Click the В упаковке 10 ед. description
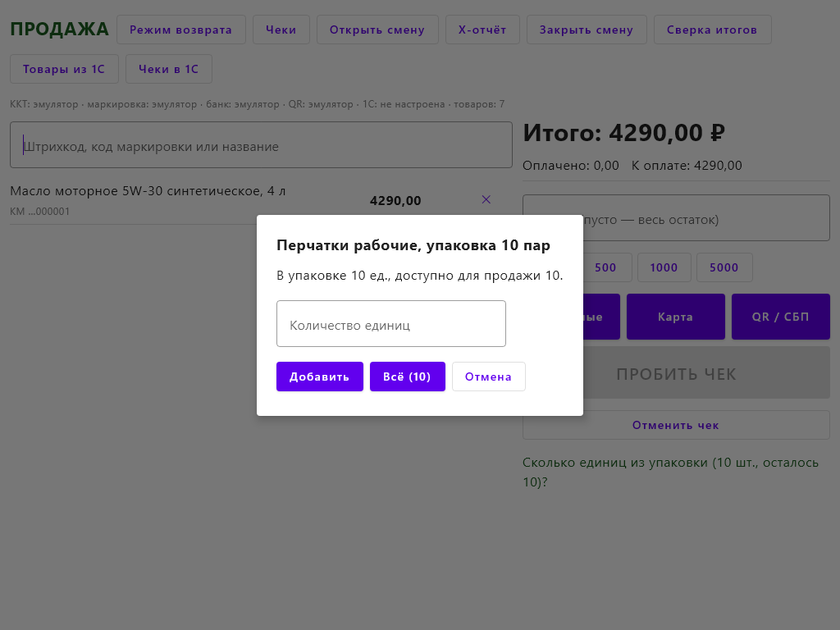The height and width of the screenshot is (630, 840). tap(419, 276)
